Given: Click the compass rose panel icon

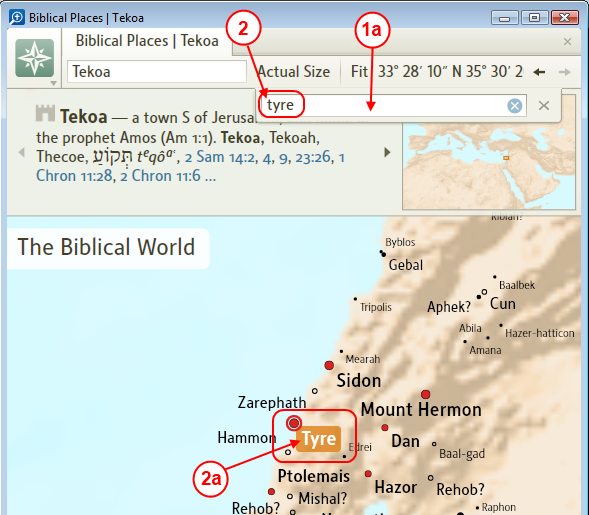Looking at the screenshot, I should tap(35, 58).
